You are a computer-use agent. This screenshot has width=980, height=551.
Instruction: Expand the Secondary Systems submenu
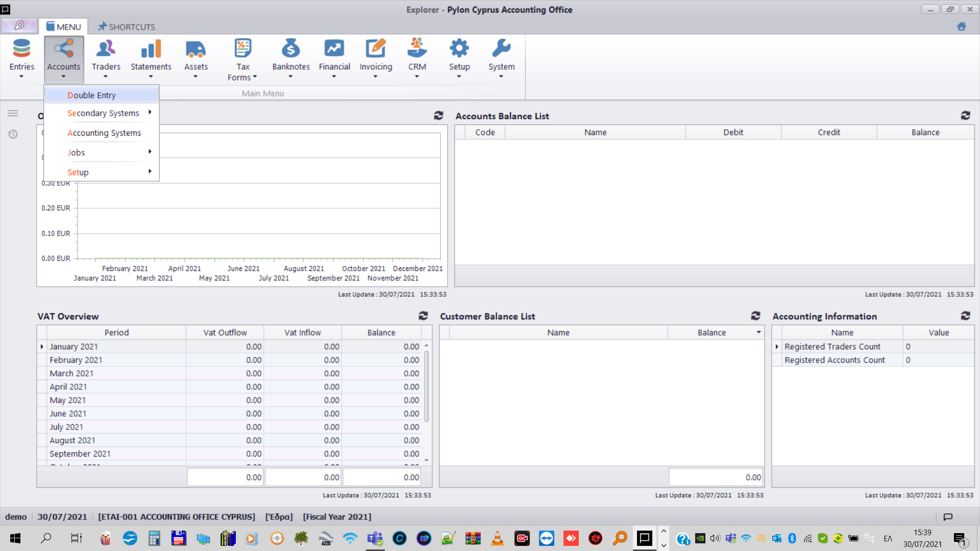pyautogui.click(x=103, y=113)
